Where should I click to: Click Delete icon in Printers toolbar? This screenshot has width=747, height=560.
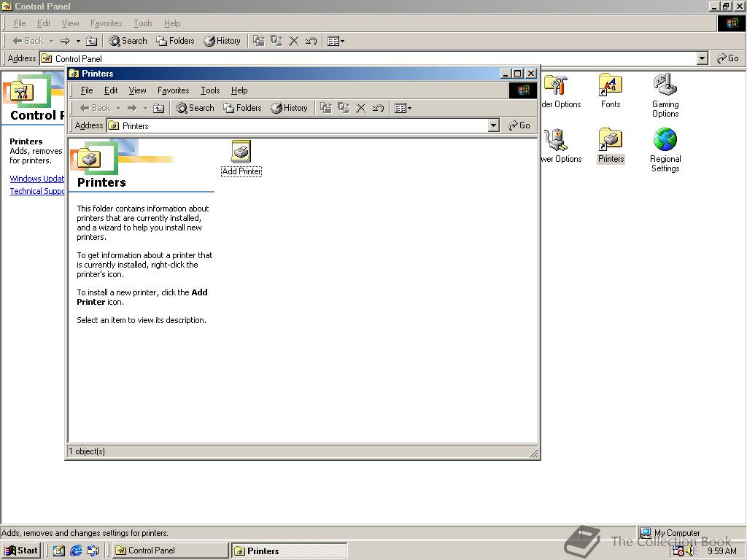click(x=361, y=108)
